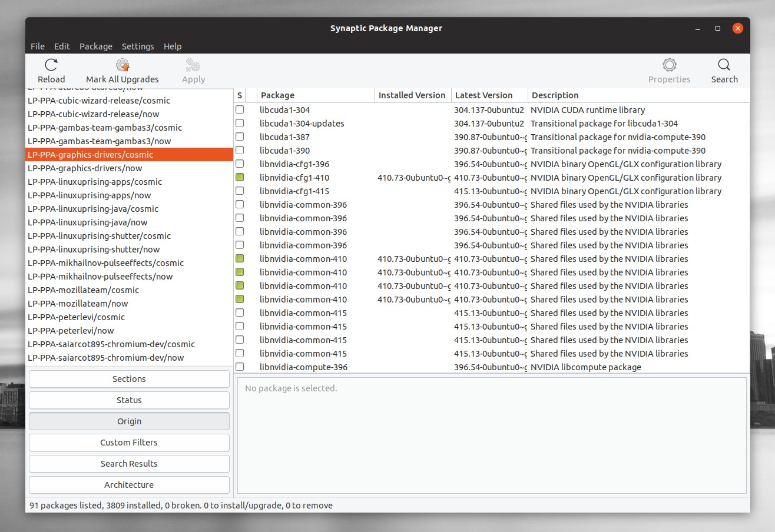Check the box for libnvidia-cfg1-415
775x532 pixels.
click(240, 191)
